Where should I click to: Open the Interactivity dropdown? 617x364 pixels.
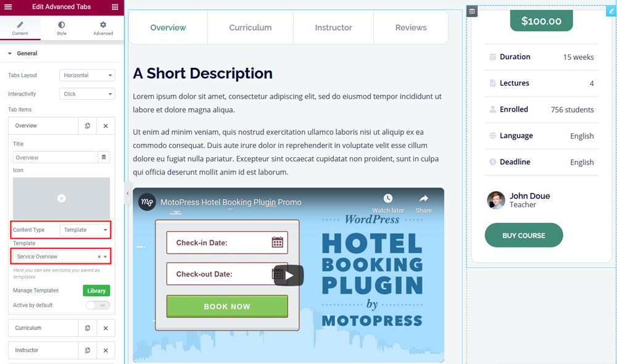coord(87,94)
